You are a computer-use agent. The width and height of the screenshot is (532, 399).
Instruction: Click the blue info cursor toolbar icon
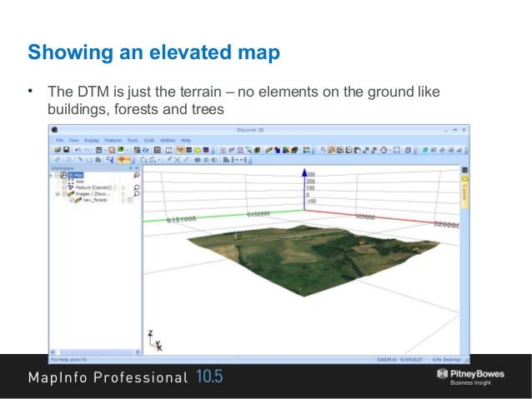click(x=110, y=160)
